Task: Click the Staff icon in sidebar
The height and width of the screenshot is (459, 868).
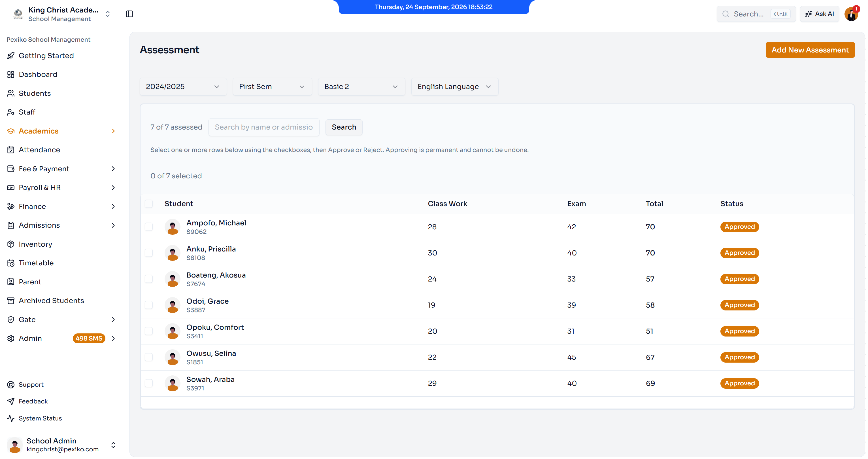Action: coord(11,112)
